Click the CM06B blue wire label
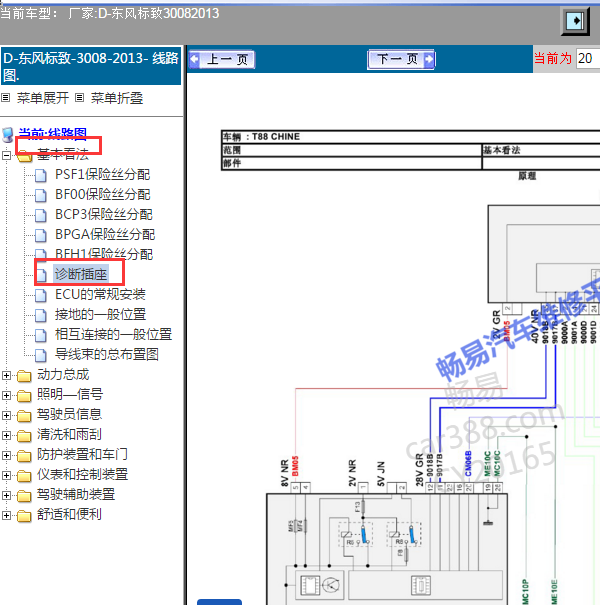This screenshot has width=600, height=605. point(468,464)
